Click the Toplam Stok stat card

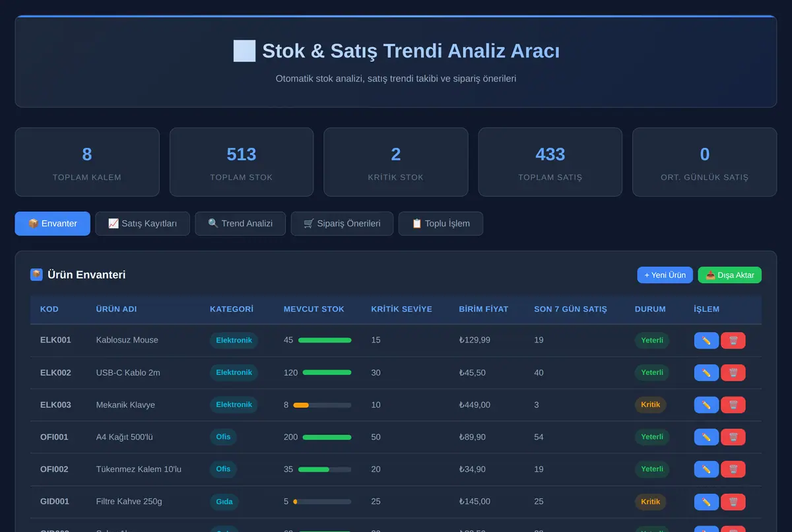click(x=242, y=162)
